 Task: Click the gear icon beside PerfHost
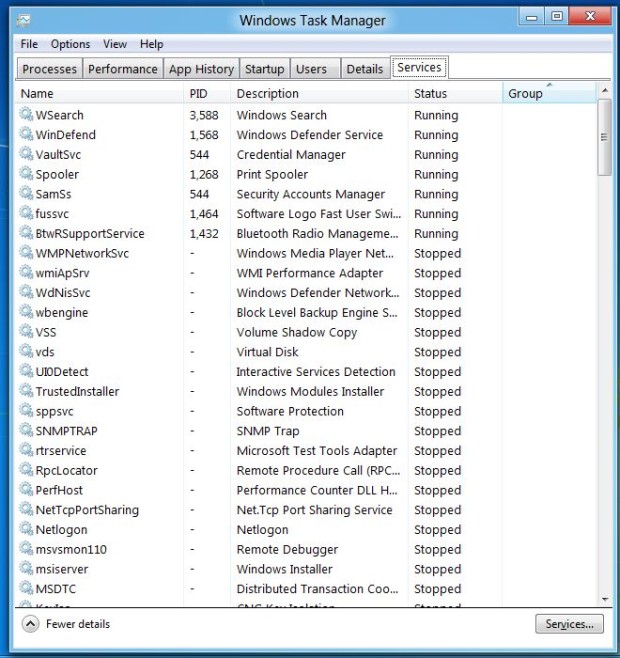26,489
